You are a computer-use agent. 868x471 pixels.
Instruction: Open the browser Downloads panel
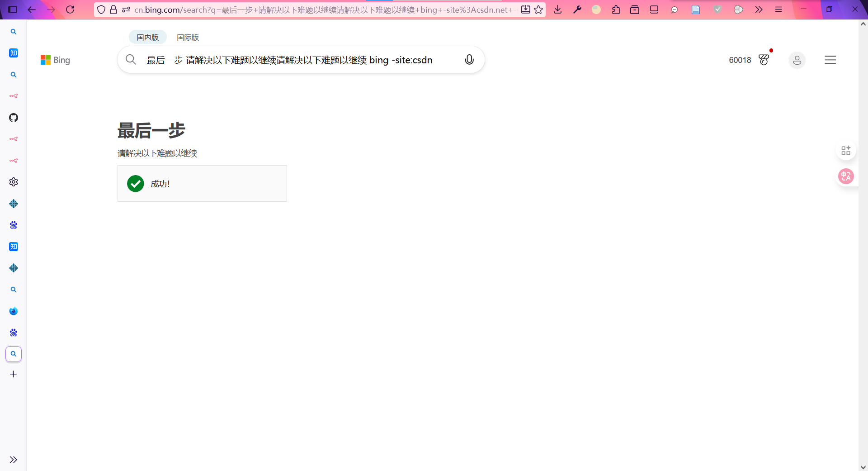[x=558, y=9]
